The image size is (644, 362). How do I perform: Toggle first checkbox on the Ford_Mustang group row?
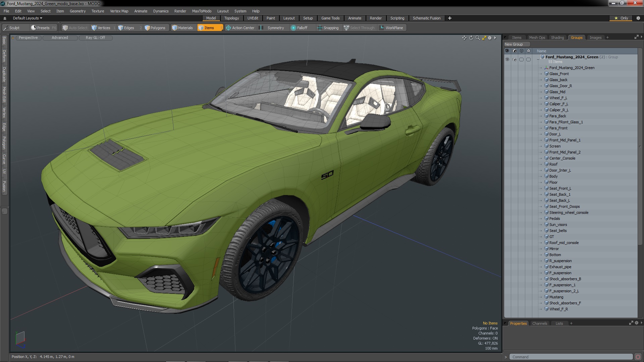521,59
